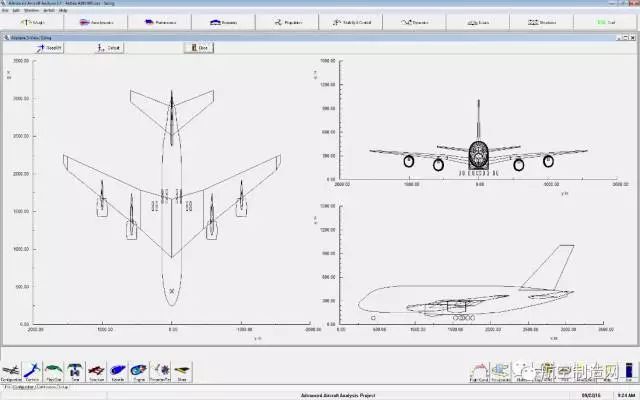Open the Propulsion module button
Image resolution: width=640 pixels, height=400 pixels.
287,22
